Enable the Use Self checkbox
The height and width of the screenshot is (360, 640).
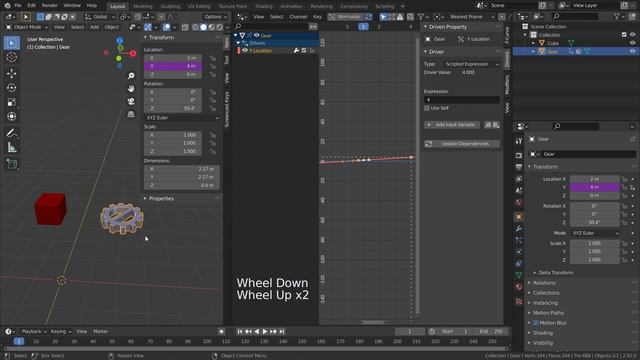click(x=427, y=108)
